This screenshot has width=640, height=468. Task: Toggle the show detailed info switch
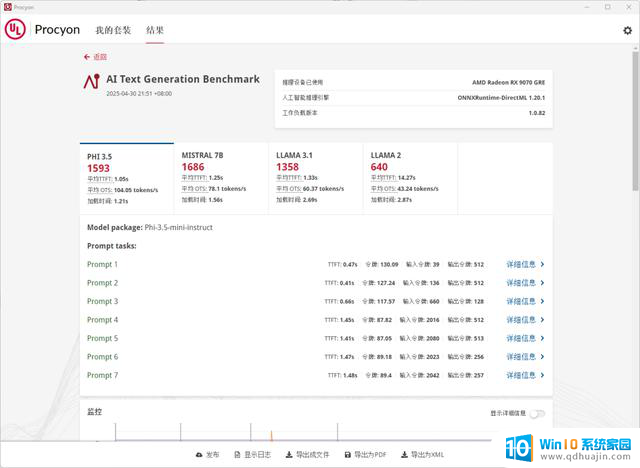point(537,414)
